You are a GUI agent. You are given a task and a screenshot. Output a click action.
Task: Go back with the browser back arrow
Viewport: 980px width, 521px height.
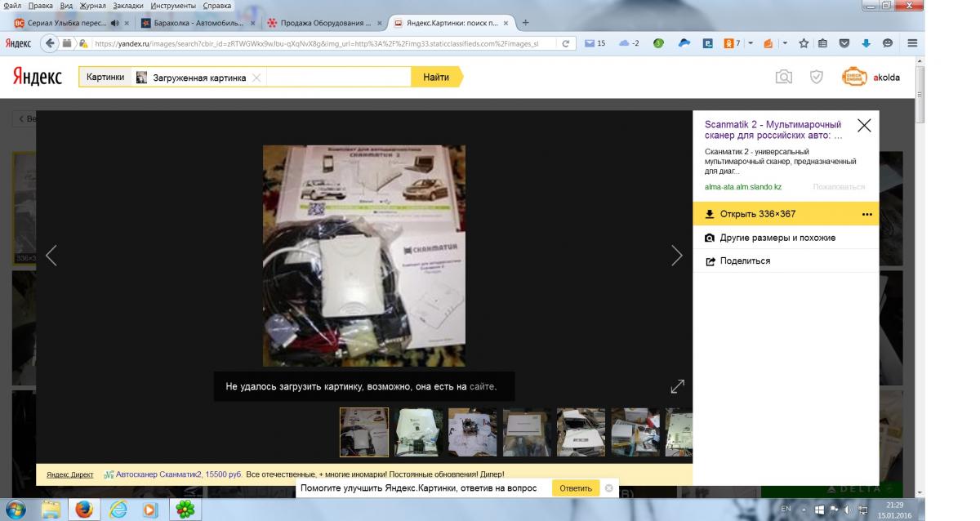pyautogui.click(x=51, y=42)
